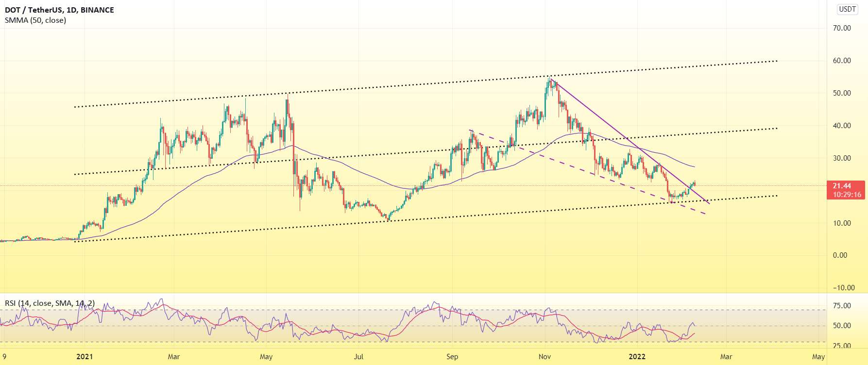The width and height of the screenshot is (868, 365).
Task: Select the solid purple descending trendline
Action: click(630, 141)
